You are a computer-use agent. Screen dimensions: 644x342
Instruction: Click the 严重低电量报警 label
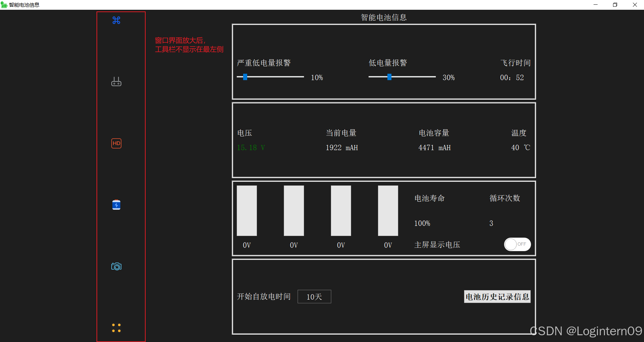click(264, 63)
